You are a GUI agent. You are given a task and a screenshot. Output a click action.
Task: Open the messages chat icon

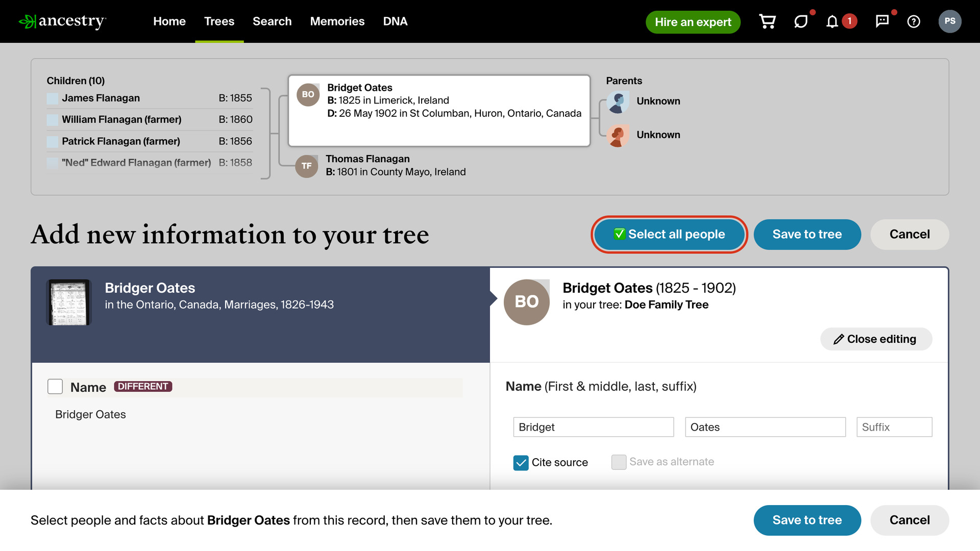882,21
